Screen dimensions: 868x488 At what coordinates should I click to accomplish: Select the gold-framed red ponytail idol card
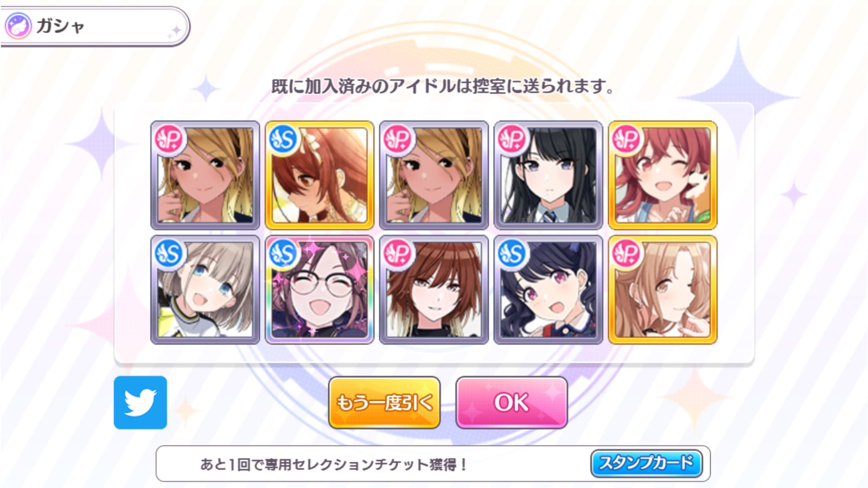[x=320, y=175]
